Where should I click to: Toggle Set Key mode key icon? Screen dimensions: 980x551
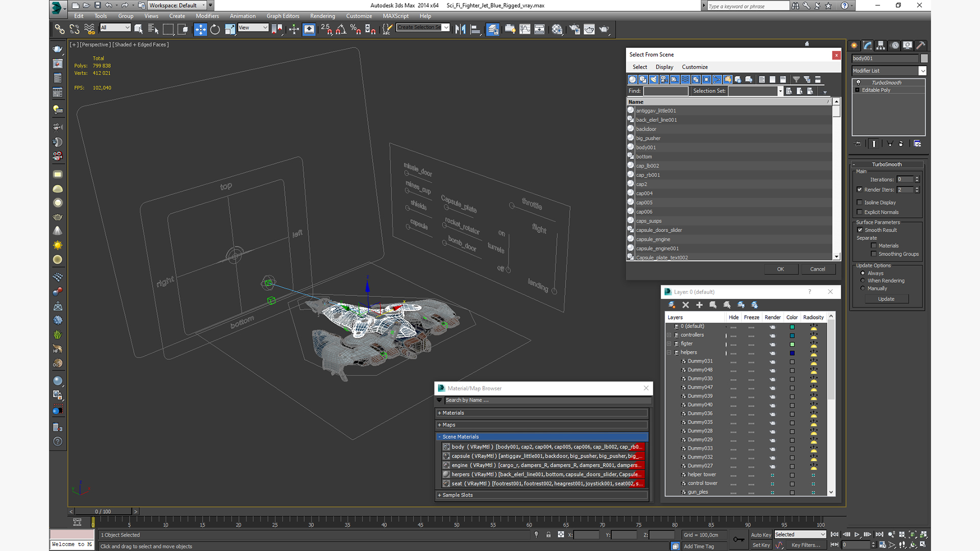tap(739, 539)
